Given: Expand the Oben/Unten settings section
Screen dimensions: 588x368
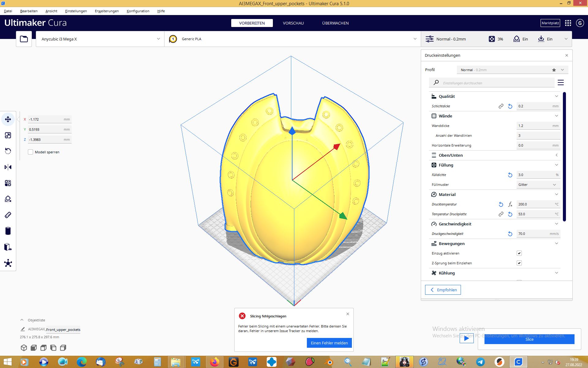Looking at the screenshot, I should point(495,155).
